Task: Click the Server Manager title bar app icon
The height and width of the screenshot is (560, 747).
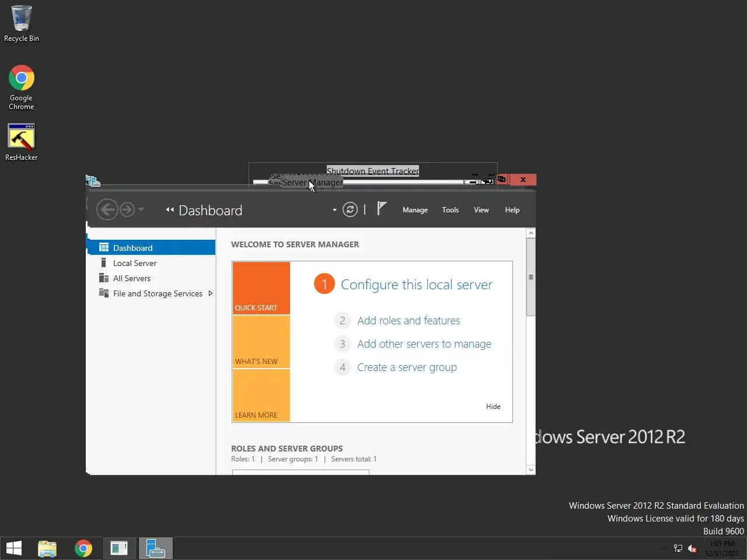Action: (93, 181)
